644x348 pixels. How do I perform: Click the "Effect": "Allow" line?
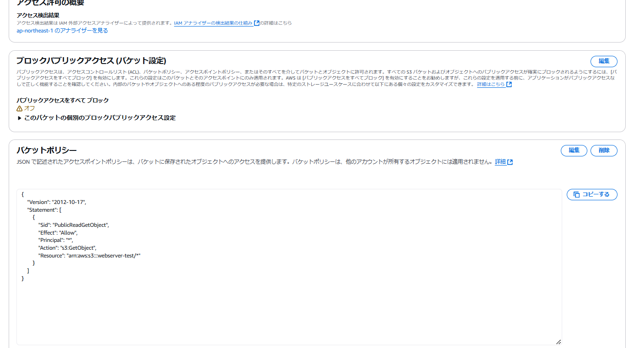[x=58, y=233]
